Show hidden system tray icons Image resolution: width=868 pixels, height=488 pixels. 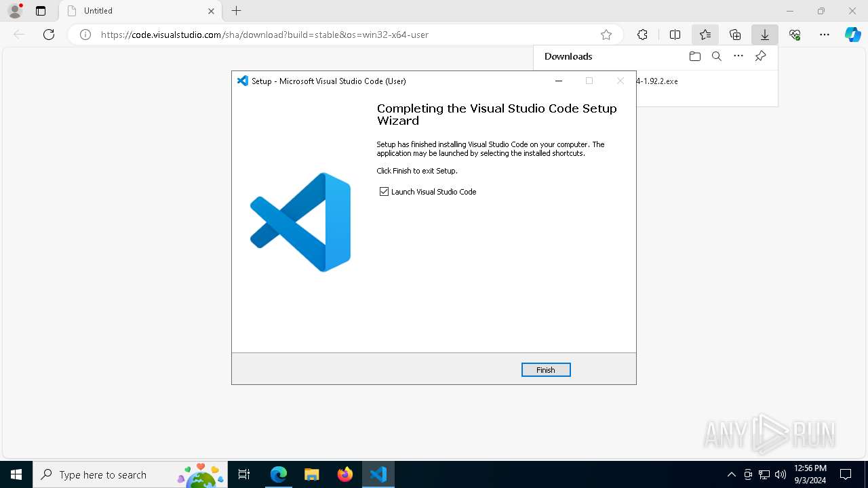(731, 474)
